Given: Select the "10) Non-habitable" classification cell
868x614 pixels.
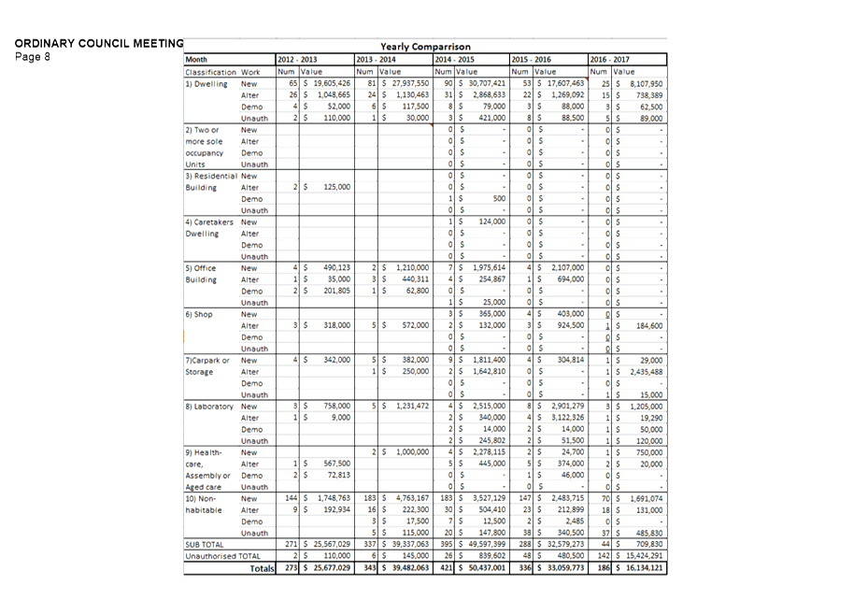Looking at the screenshot, I should [206, 505].
